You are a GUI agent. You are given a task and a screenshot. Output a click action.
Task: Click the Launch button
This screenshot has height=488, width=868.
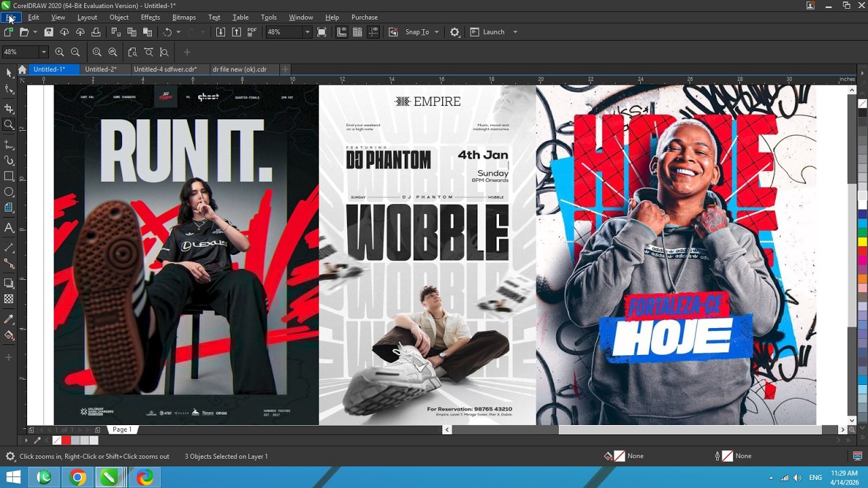488,32
